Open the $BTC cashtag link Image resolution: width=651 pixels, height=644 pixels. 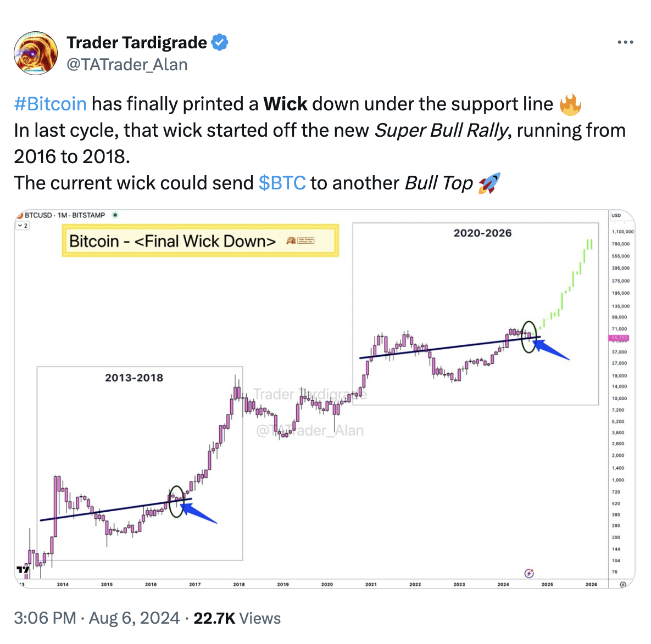click(282, 183)
